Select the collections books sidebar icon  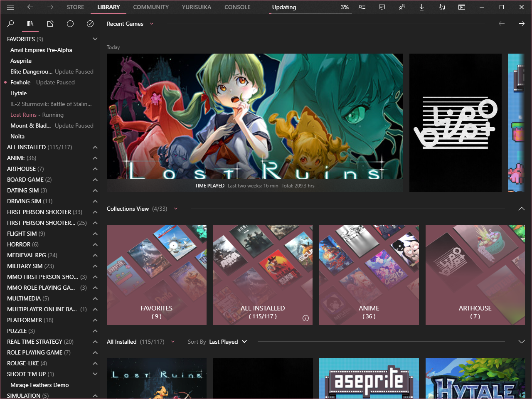30,24
